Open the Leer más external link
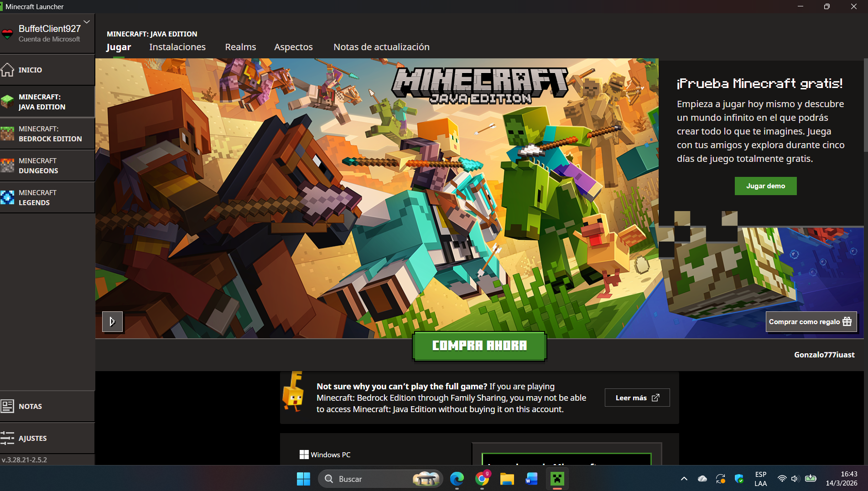 [x=637, y=398]
